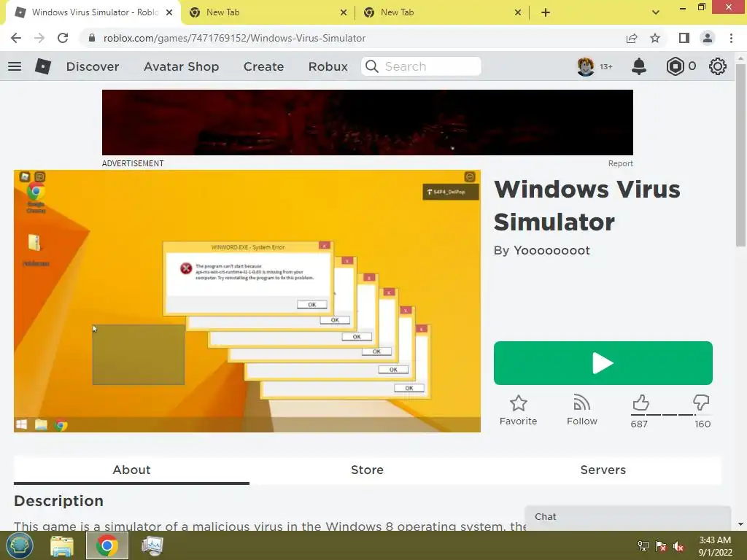Click the page vertical scrollbar thumb
The width and height of the screenshot is (747, 560).
(740, 155)
